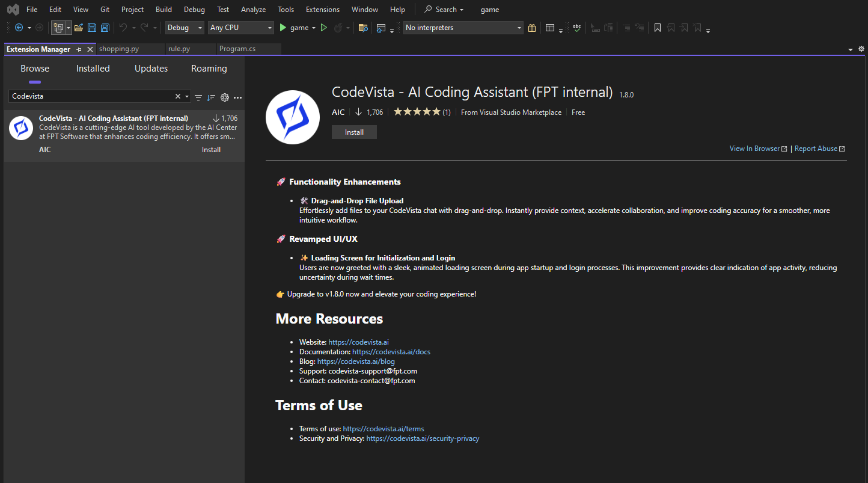
Task: Click the "From Visual Studio Marketplace" text
Action: (x=511, y=112)
